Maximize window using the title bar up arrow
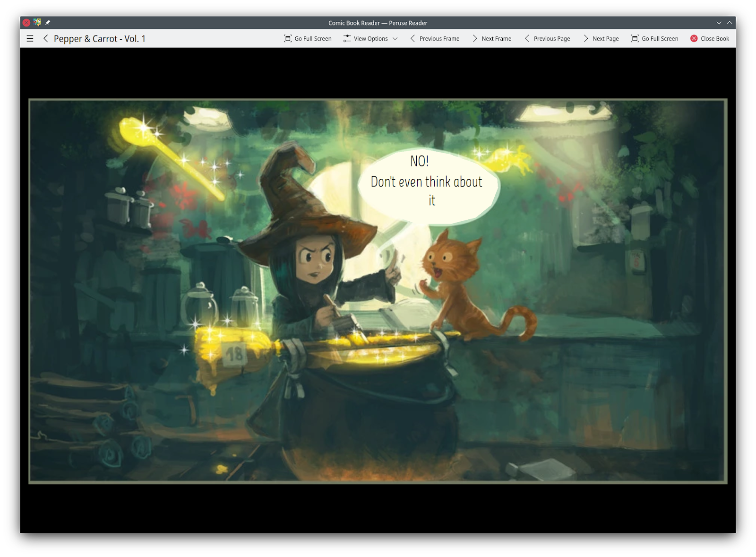This screenshot has width=756, height=557. (730, 23)
